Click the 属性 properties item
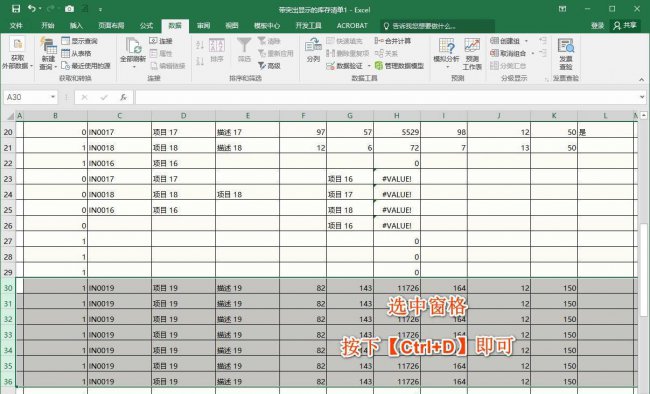The height and width of the screenshot is (394, 650). click(161, 54)
